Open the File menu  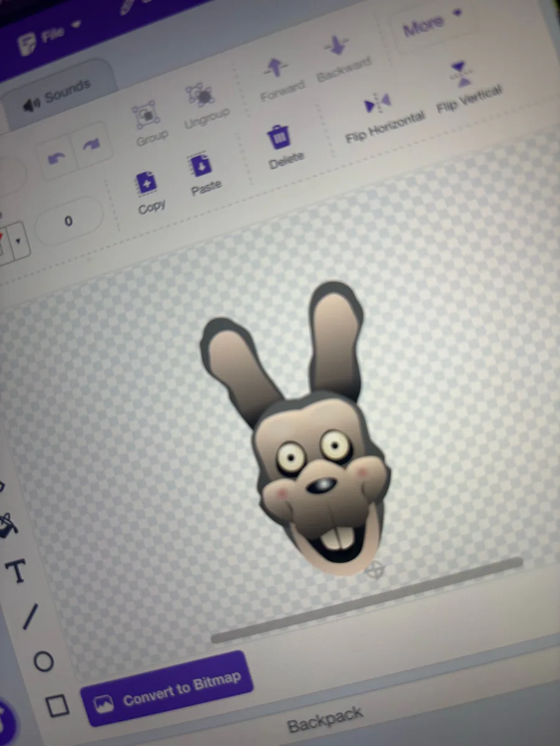(49, 37)
